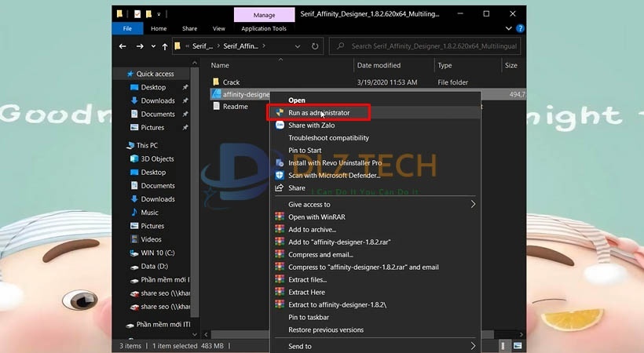Click Properties checkmark icon in title bar
This screenshot has width=644, height=353.
click(137, 14)
